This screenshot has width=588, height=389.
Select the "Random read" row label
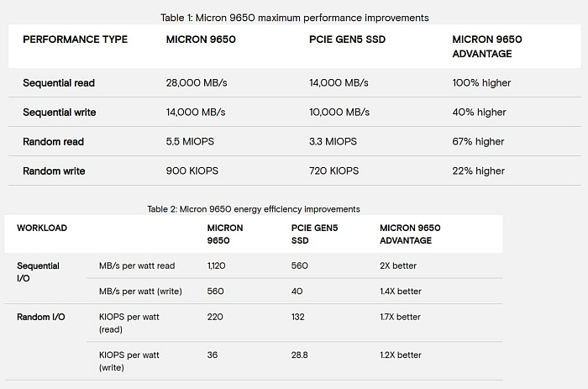pos(54,142)
